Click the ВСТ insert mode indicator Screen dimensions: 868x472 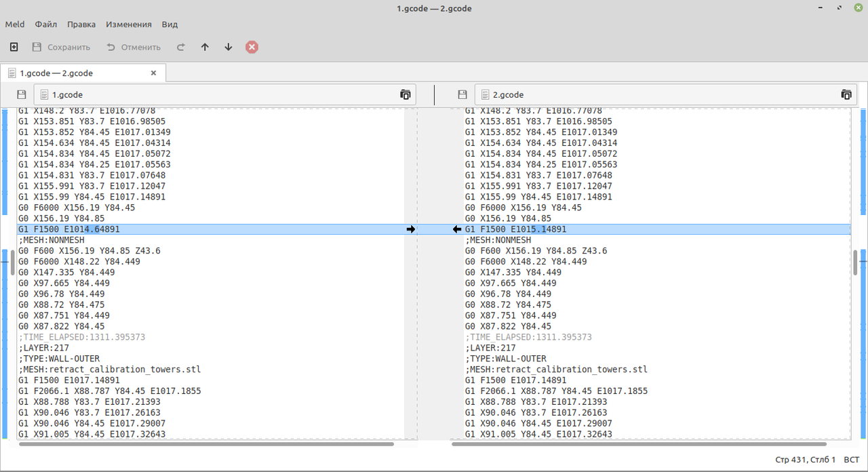click(851, 460)
